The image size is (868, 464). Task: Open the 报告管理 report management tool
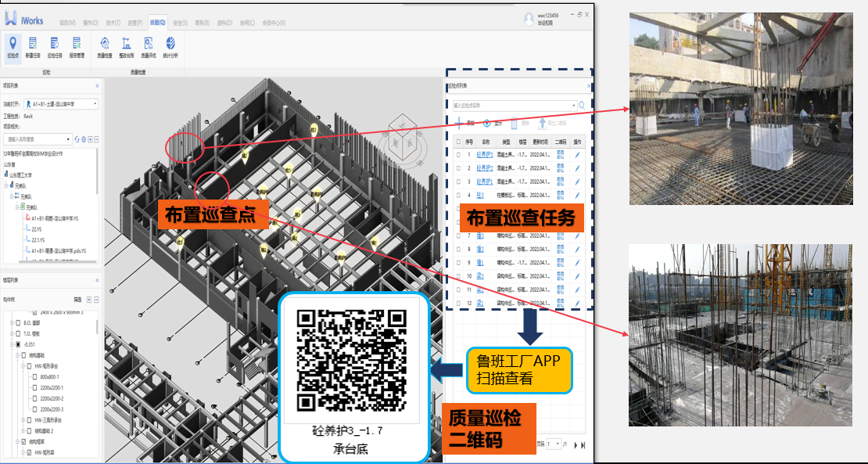pyautogui.click(x=77, y=48)
